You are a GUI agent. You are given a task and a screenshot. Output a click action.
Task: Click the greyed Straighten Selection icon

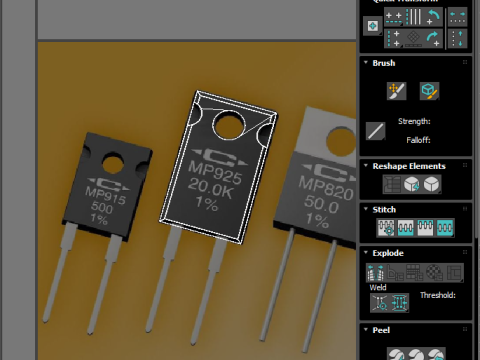click(x=392, y=184)
